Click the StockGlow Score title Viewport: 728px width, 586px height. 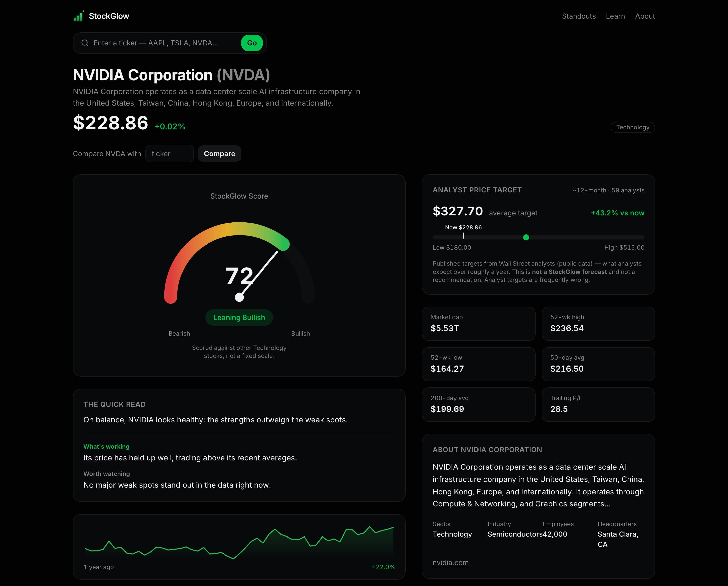[x=239, y=196]
